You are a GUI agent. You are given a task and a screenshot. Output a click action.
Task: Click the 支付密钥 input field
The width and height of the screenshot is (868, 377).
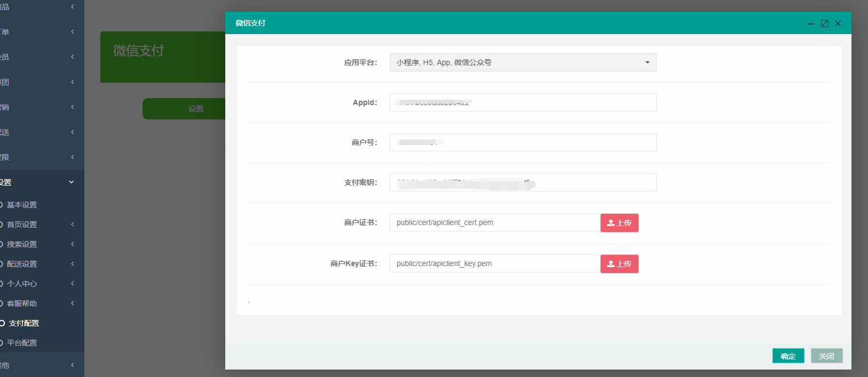coord(523,182)
